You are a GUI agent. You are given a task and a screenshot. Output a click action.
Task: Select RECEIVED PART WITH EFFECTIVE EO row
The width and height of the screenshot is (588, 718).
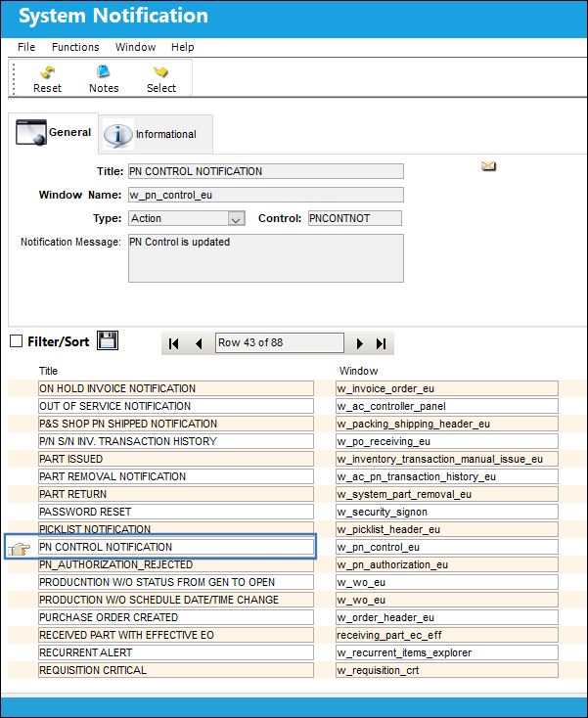(176, 635)
